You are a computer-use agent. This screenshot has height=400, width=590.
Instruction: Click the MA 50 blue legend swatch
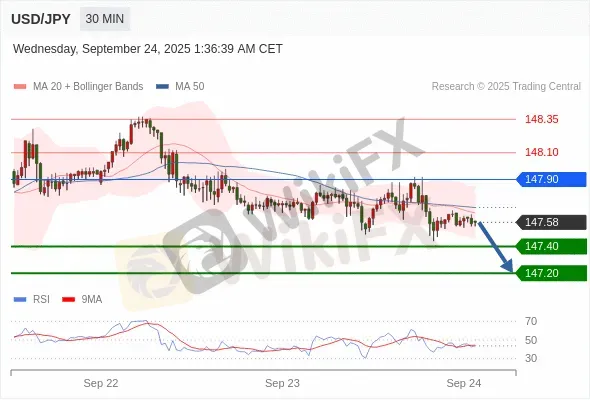click(162, 87)
